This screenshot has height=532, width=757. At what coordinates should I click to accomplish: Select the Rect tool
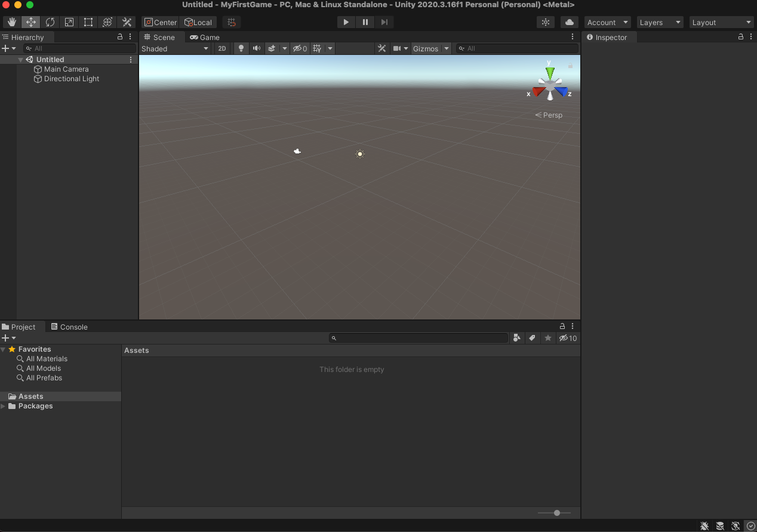[88, 22]
